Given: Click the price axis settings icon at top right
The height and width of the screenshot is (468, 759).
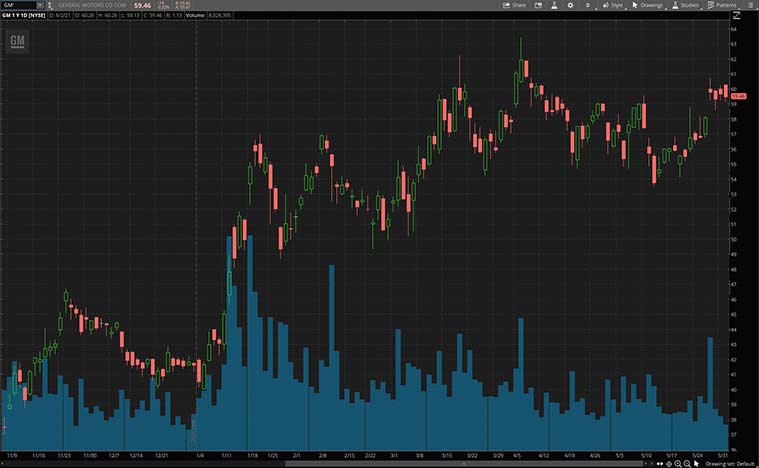Looking at the screenshot, I should tap(737, 15).
